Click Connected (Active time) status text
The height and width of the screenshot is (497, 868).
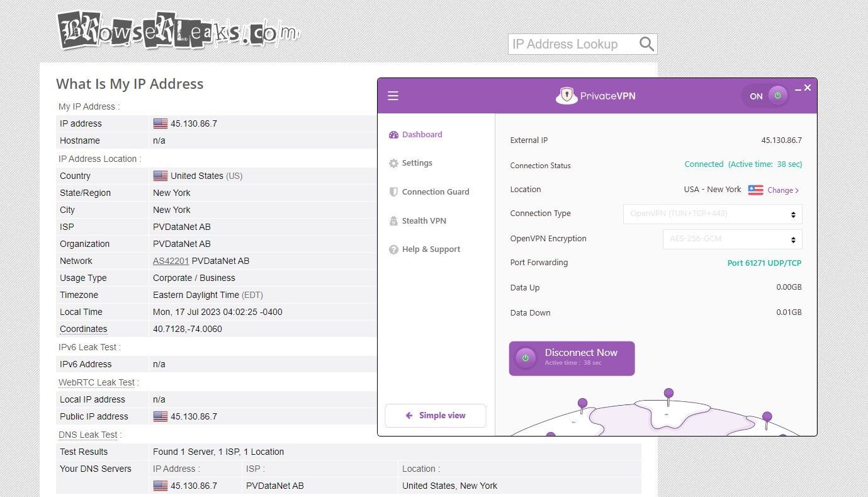743,164
